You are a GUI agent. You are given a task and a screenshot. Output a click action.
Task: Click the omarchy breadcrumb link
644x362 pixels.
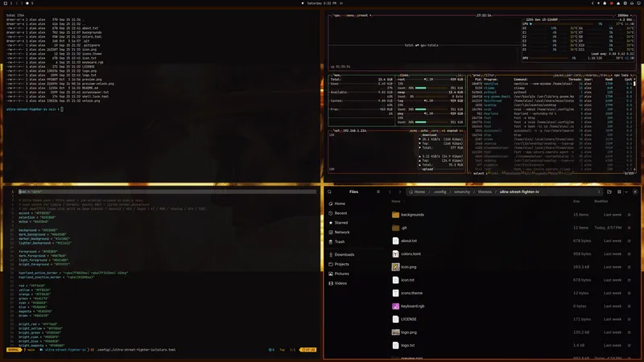click(x=462, y=191)
